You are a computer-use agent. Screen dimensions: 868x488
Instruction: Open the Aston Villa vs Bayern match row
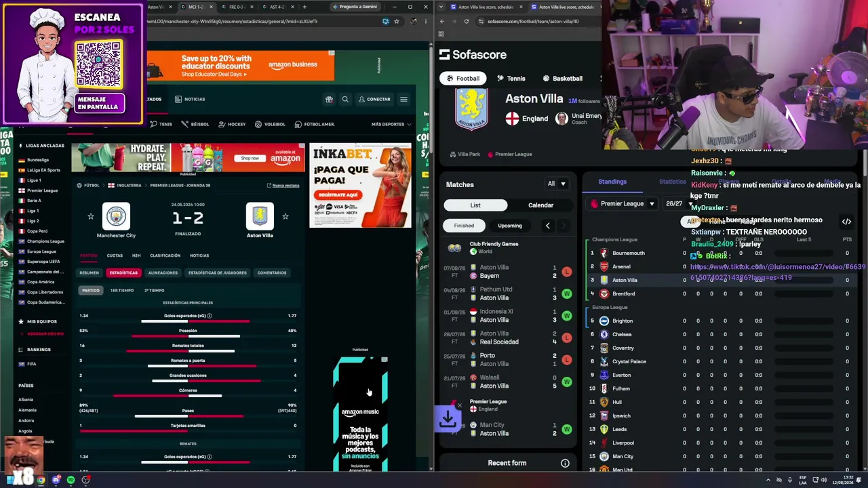pyautogui.click(x=509, y=272)
